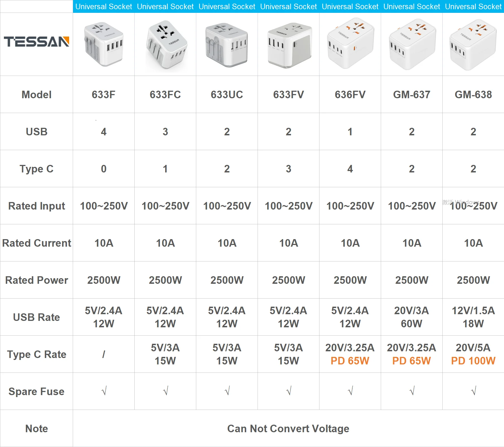
Task: Select the model name "633FV"
Action: (x=289, y=95)
